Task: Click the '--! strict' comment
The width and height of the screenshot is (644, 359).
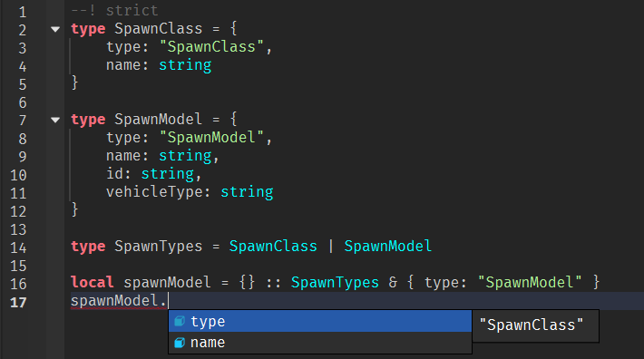Action: coord(114,10)
